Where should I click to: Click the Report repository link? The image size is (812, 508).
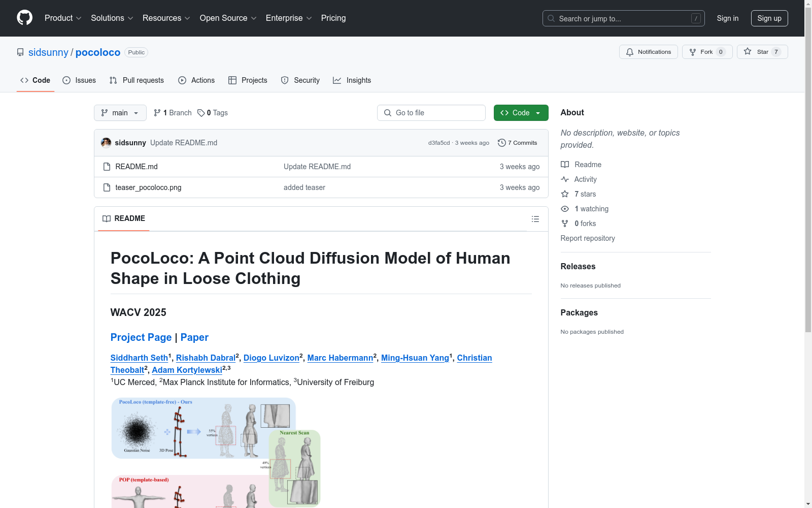click(x=588, y=238)
